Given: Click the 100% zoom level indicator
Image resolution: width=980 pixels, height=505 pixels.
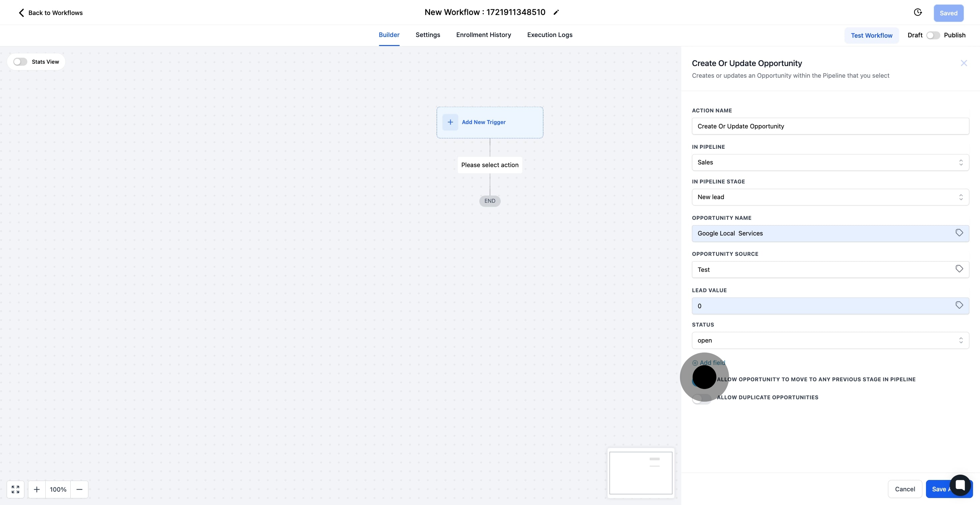Looking at the screenshot, I should (x=58, y=489).
